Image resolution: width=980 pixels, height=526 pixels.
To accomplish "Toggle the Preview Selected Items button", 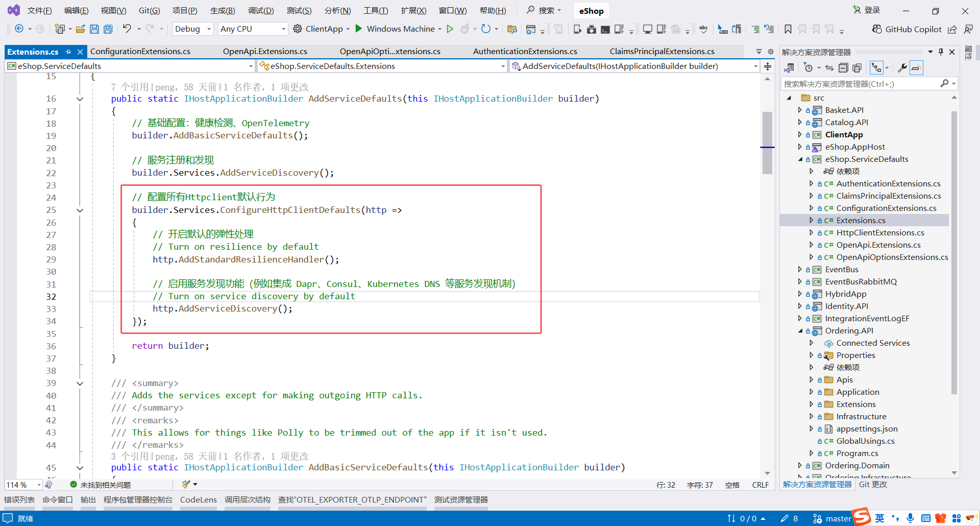I will coord(917,67).
